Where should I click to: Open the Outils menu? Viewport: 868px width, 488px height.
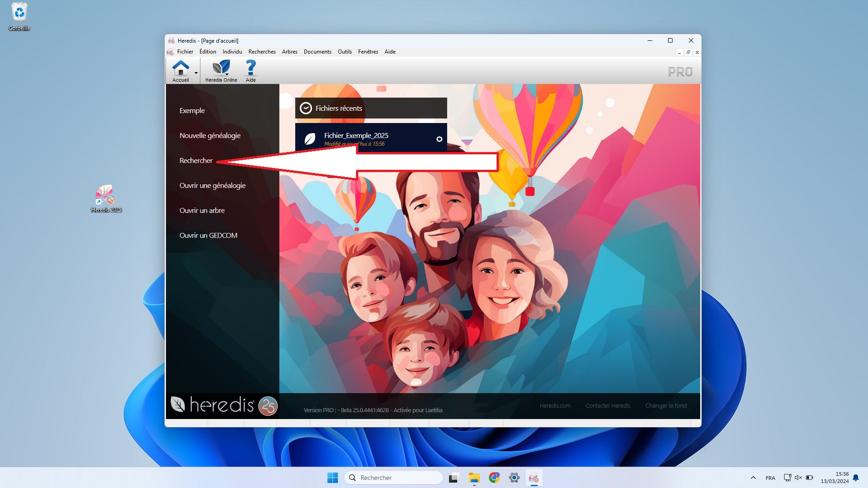click(345, 52)
